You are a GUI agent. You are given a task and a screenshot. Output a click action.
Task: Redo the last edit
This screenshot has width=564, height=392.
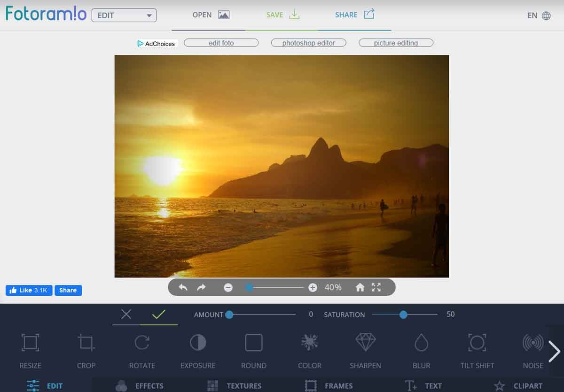click(x=201, y=287)
